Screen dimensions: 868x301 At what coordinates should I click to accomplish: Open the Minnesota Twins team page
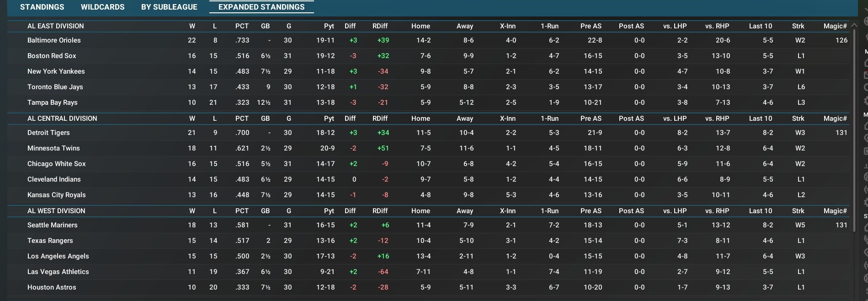(53, 148)
